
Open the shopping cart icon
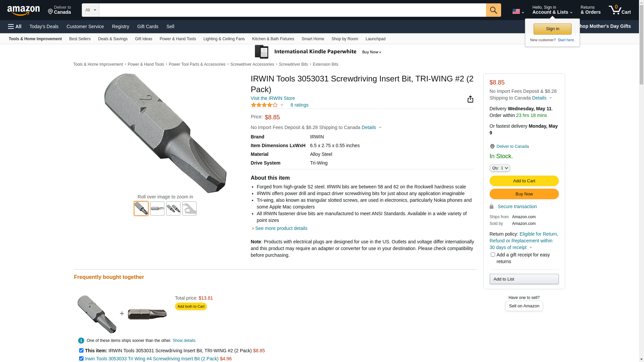pos(620,10)
